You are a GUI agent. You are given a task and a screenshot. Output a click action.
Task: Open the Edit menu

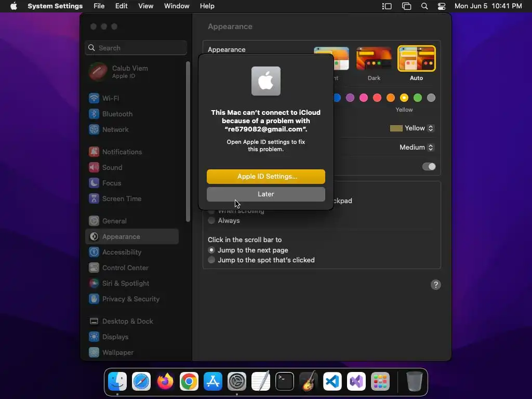pos(122,6)
